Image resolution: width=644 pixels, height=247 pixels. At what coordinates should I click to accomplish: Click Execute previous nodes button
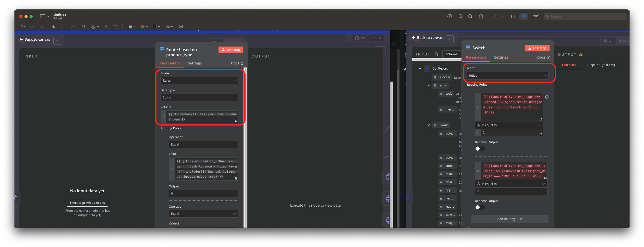tap(87, 203)
